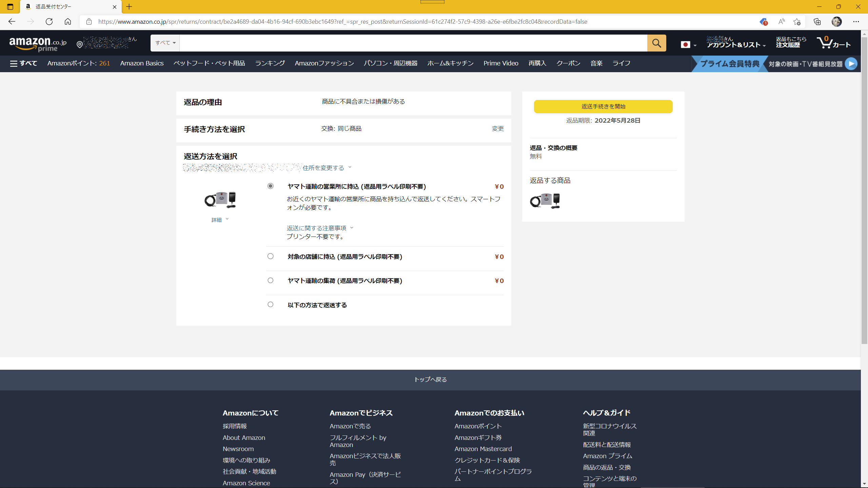Expand 住所を変更する
This screenshot has height=488, width=868.
click(327, 168)
